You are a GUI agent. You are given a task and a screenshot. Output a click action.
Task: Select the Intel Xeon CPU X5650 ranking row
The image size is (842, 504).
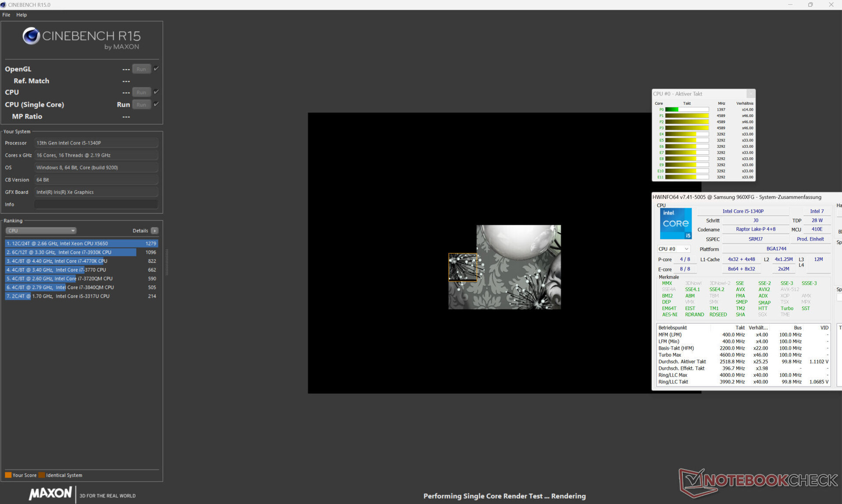pos(82,243)
